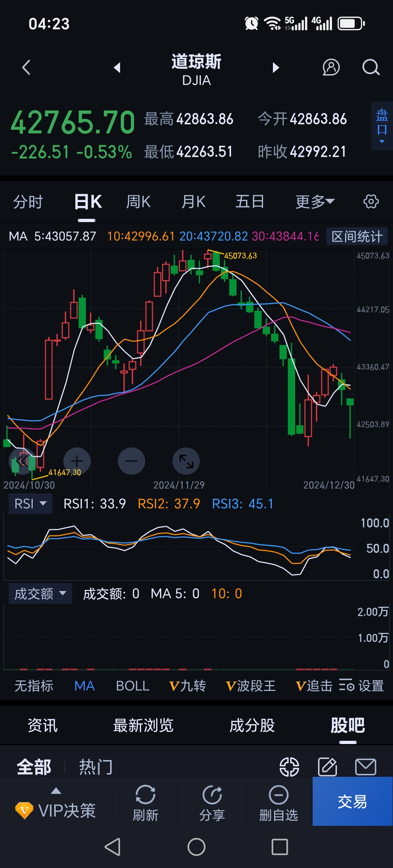Image resolution: width=393 pixels, height=868 pixels.
Task: Zoom out chart with minus button
Action: (131, 461)
